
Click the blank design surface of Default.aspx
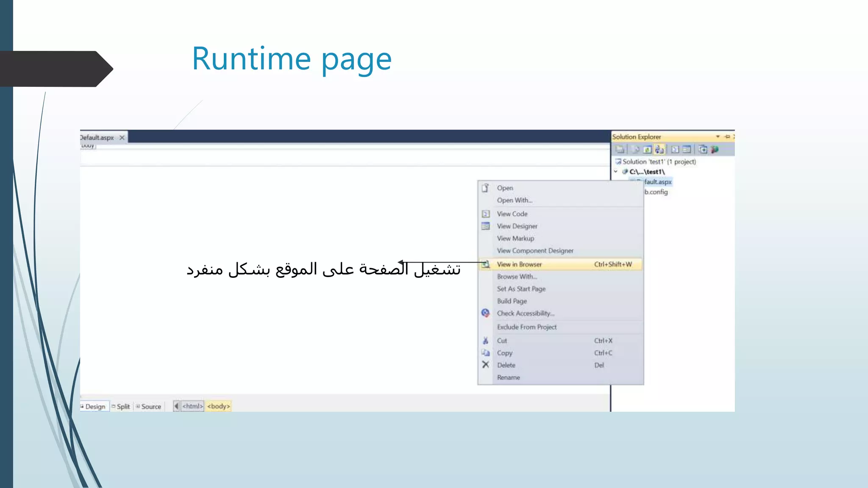tap(280, 280)
